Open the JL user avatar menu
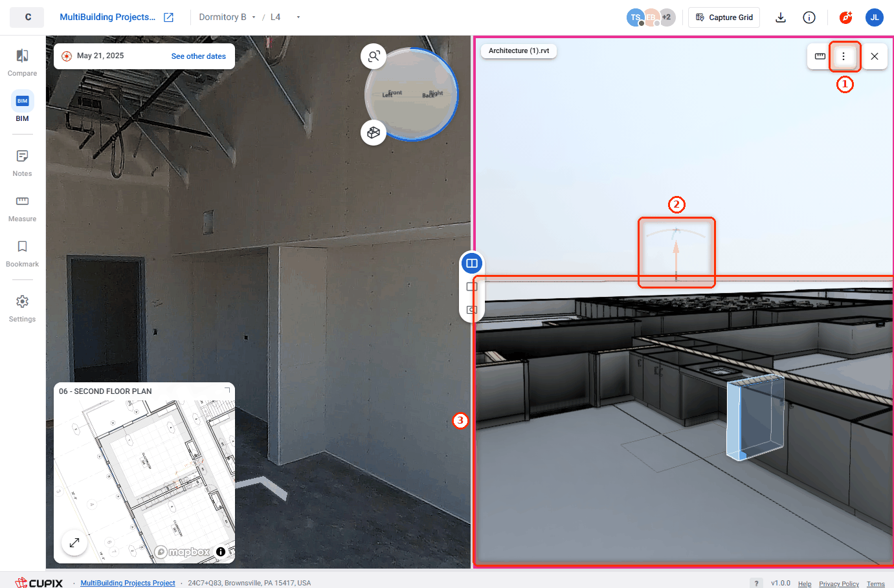Image resolution: width=894 pixels, height=588 pixels. (x=875, y=17)
